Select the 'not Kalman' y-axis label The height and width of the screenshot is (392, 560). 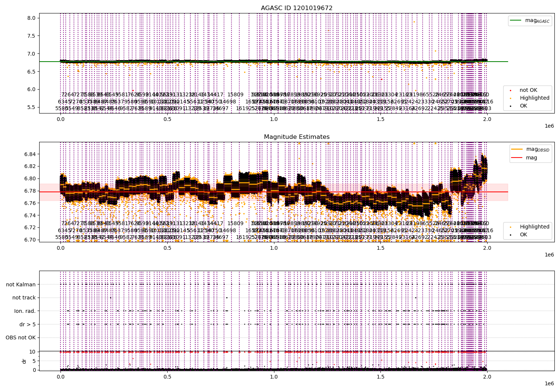21,284
